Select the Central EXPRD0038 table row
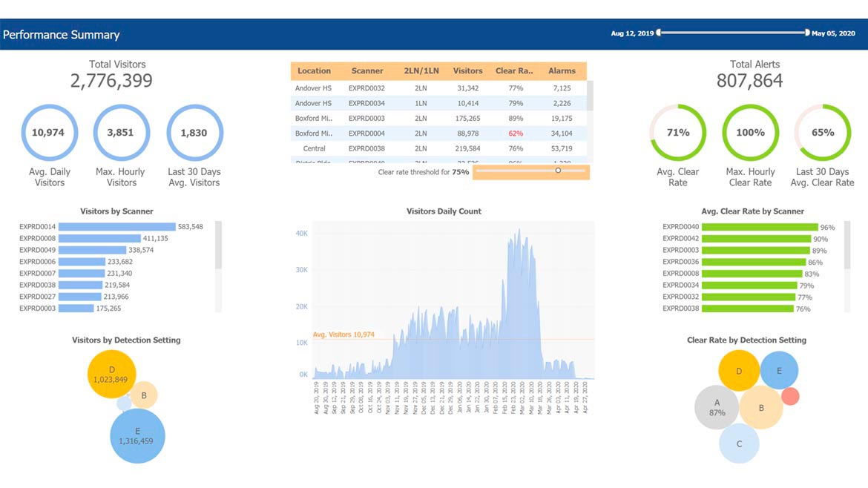This screenshot has width=868, height=488. tap(438, 148)
